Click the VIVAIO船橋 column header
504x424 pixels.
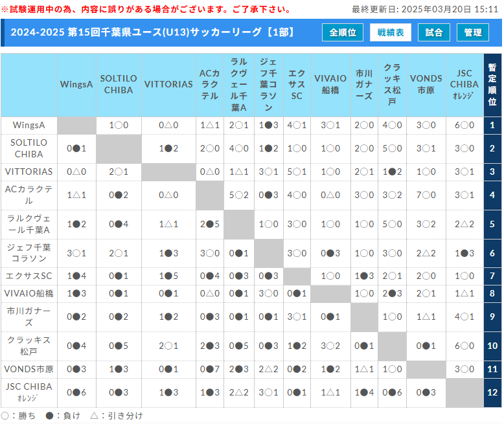coord(330,85)
